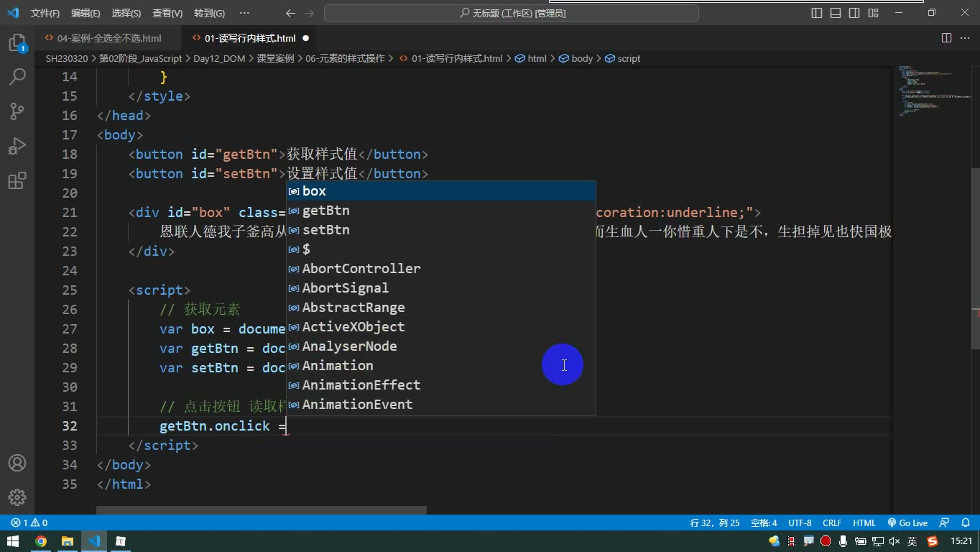Click the go back arrow
Screen dimensions: 980x552
pos(290,13)
